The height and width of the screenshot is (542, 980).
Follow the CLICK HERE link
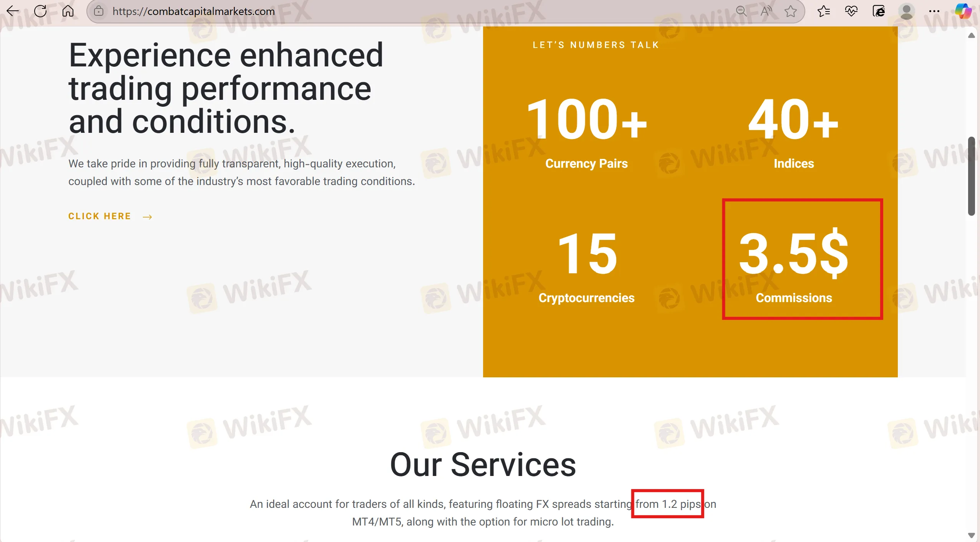pos(99,216)
